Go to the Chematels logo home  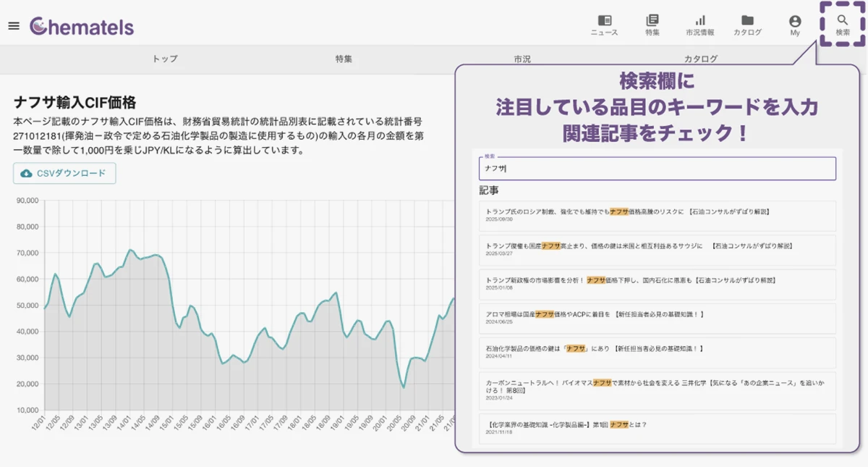82,27
